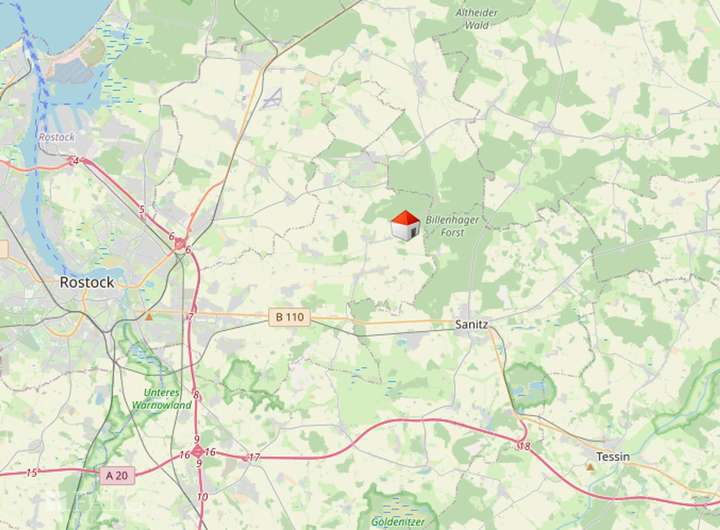Click the Goldenitzer label at the bottom
Viewport: 720px width, 530px height.
(398, 522)
